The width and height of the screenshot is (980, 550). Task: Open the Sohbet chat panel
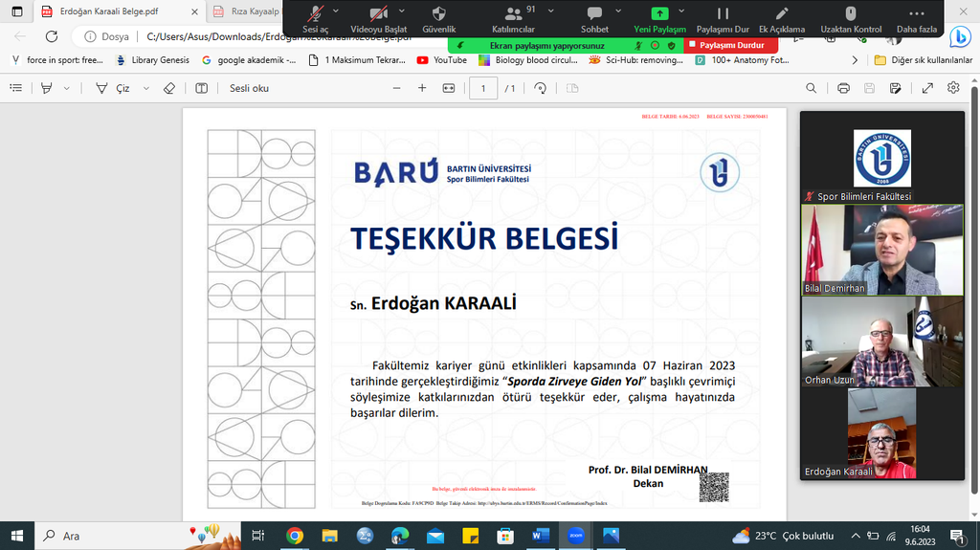[x=594, y=14]
